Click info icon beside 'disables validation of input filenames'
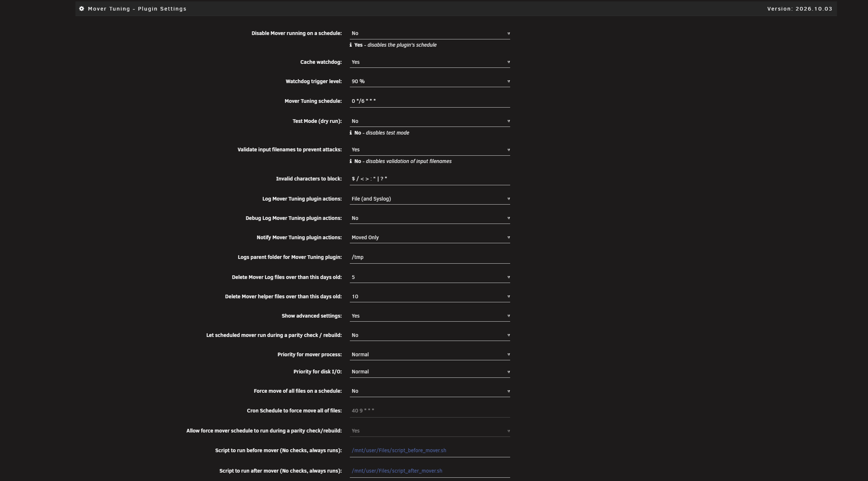The width and height of the screenshot is (868, 481). (x=351, y=161)
